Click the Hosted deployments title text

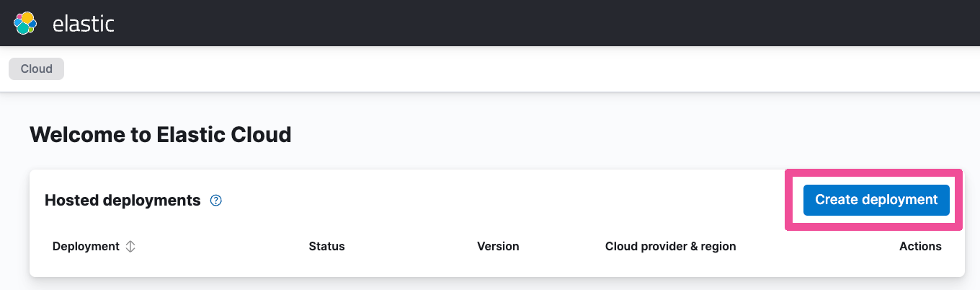click(x=122, y=201)
